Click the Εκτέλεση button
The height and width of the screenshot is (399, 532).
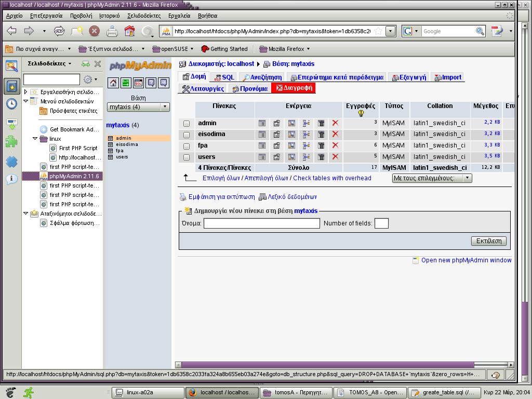pyautogui.click(x=488, y=241)
